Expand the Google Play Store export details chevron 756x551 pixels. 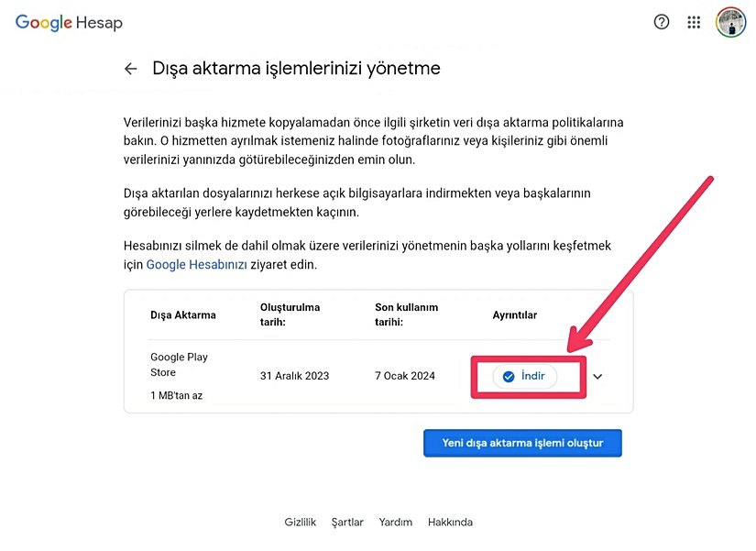coord(598,376)
